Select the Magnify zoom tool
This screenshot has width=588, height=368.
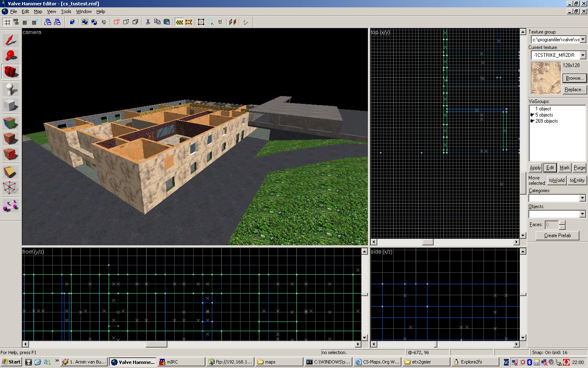[11, 56]
